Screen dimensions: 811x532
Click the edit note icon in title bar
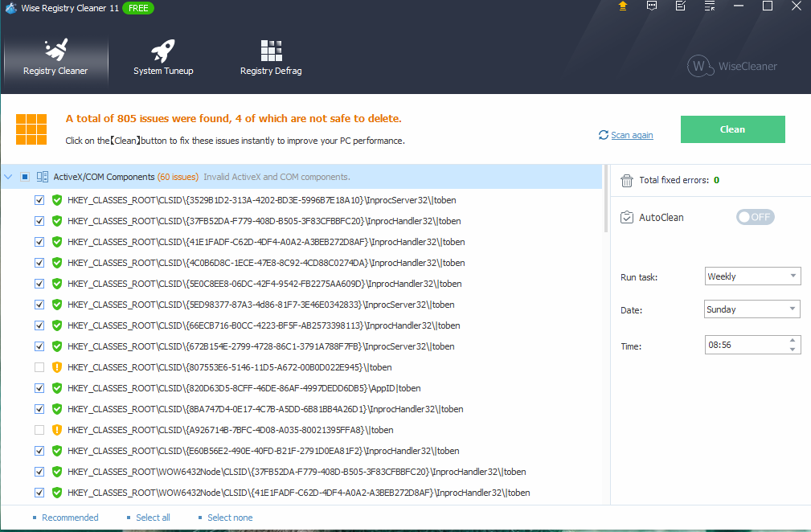click(x=681, y=6)
